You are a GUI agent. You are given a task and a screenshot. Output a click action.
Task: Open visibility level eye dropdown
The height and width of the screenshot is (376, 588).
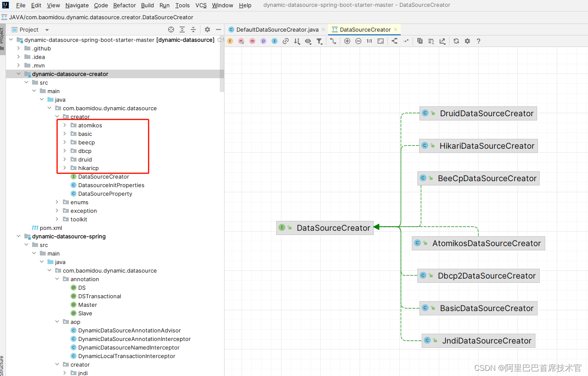(308, 41)
